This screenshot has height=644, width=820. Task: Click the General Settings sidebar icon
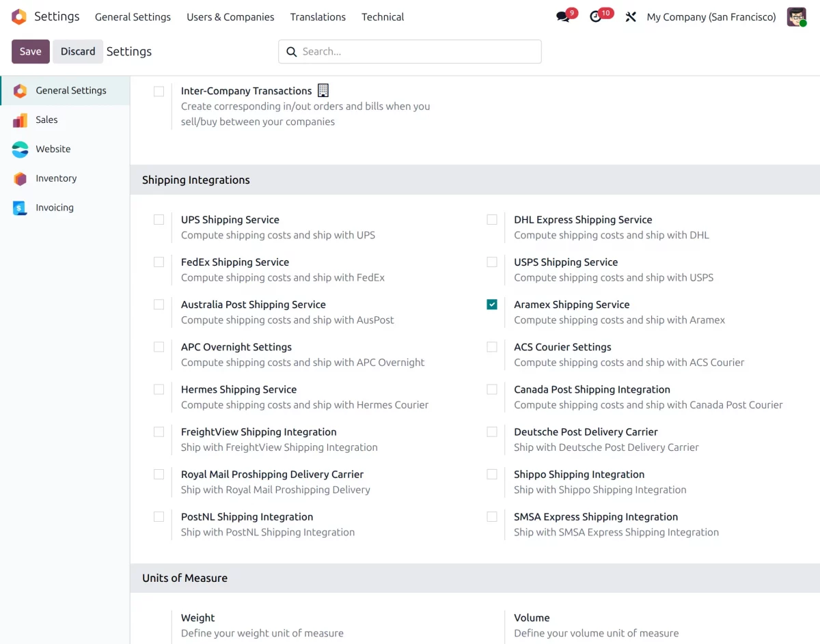click(x=20, y=90)
